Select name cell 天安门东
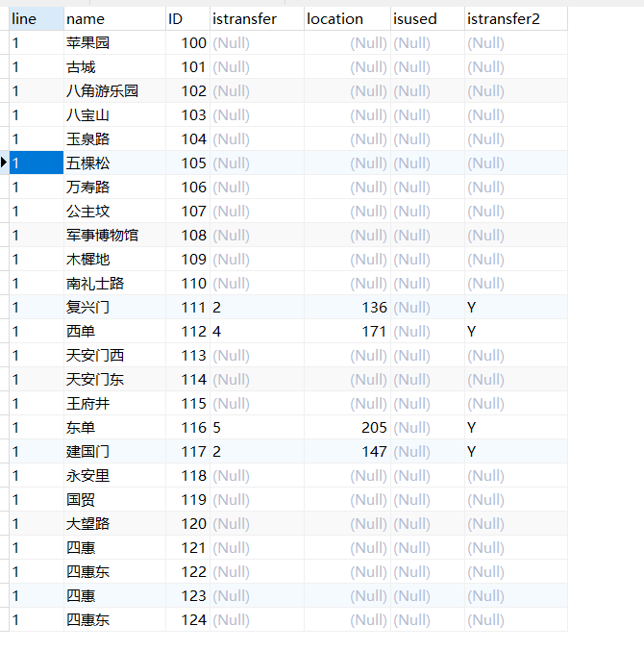Viewport: 644px width, 651px height. 114,380
